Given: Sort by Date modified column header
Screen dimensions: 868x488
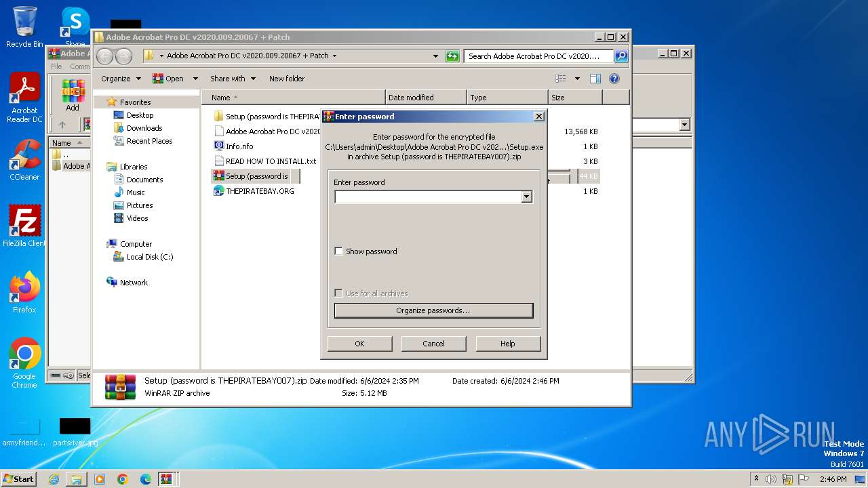Looking at the screenshot, I should pos(426,98).
